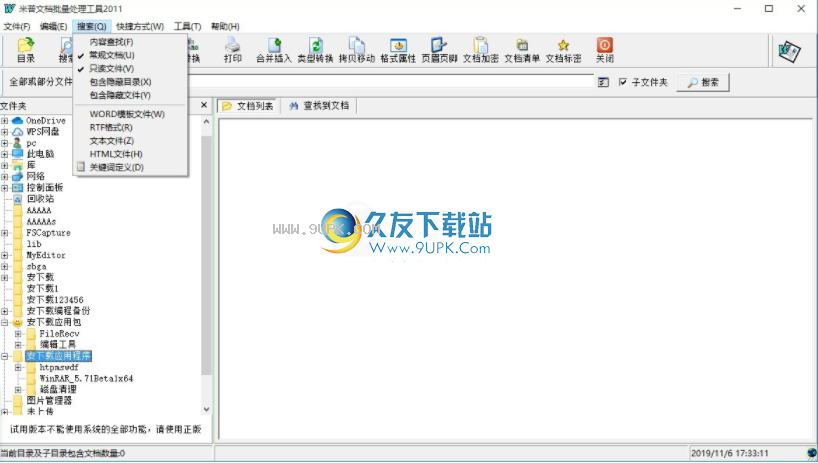Click the 关键词定义 menu item icon
818x463 pixels.
pos(81,167)
